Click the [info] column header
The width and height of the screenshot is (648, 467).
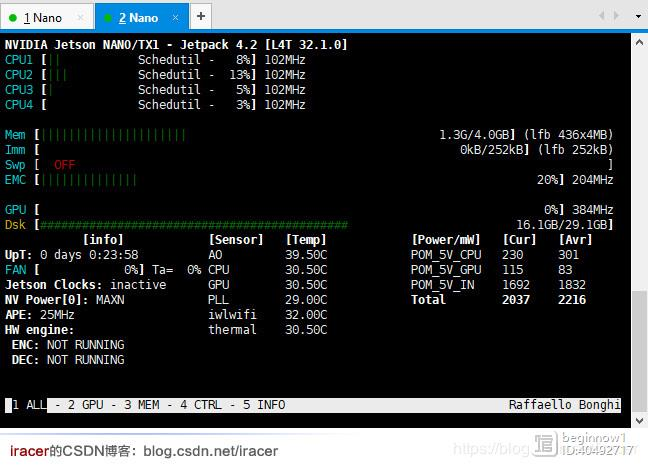tap(103, 240)
